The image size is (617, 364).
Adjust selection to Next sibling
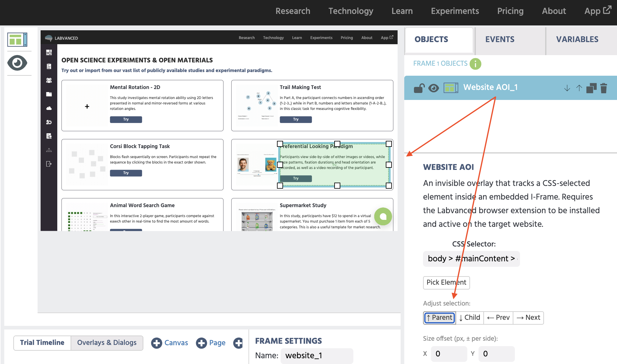tap(528, 318)
